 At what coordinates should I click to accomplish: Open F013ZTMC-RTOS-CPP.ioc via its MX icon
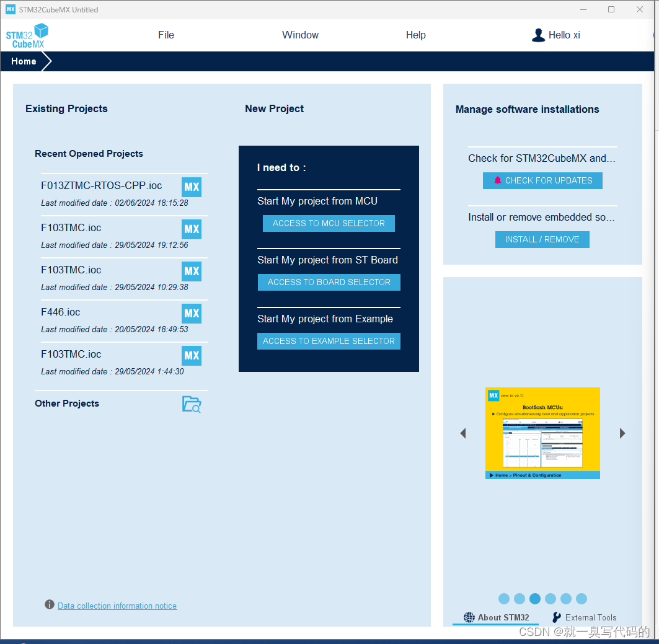[192, 187]
